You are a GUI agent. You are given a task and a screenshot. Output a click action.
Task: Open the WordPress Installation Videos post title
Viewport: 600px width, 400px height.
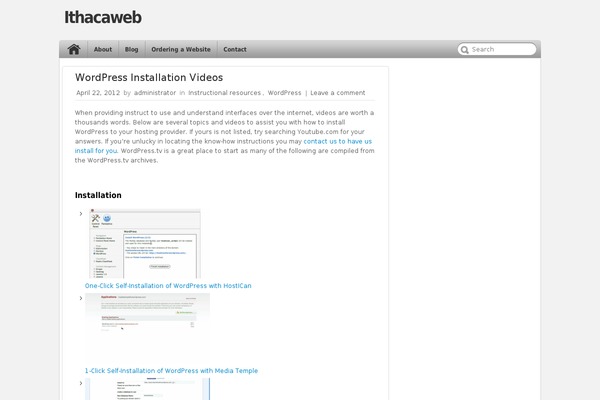coord(149,77)
